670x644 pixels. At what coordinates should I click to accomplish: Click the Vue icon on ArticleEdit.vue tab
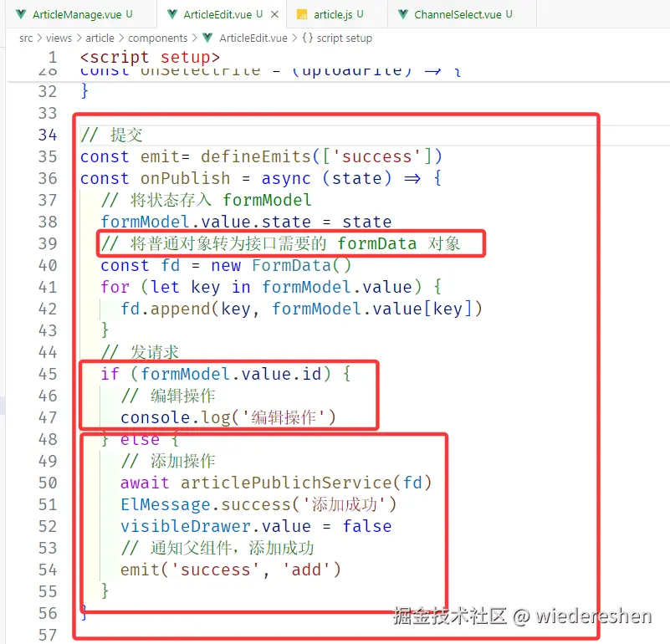click(x=172, y=14)
